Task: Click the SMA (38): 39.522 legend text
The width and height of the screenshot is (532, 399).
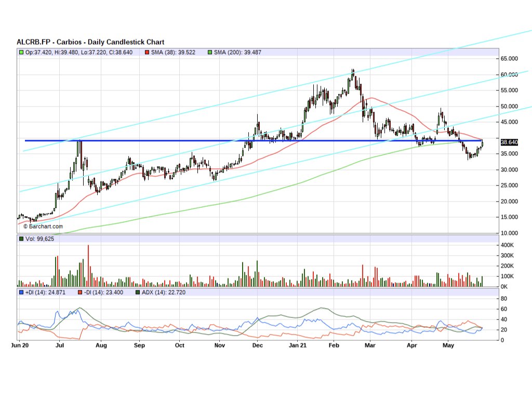Action: (173, 52)
